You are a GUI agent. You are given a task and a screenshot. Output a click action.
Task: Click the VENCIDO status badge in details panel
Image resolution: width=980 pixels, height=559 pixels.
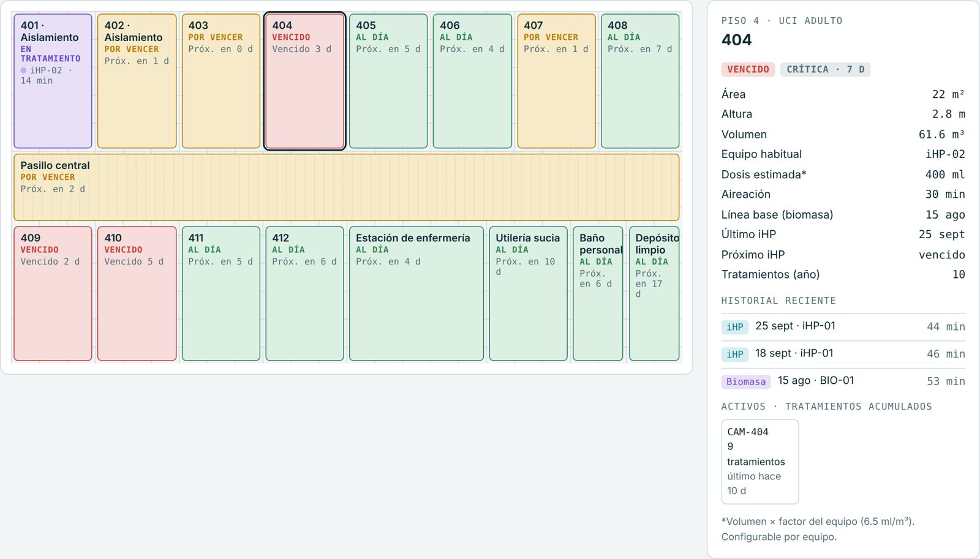click(x=748, y=69)
